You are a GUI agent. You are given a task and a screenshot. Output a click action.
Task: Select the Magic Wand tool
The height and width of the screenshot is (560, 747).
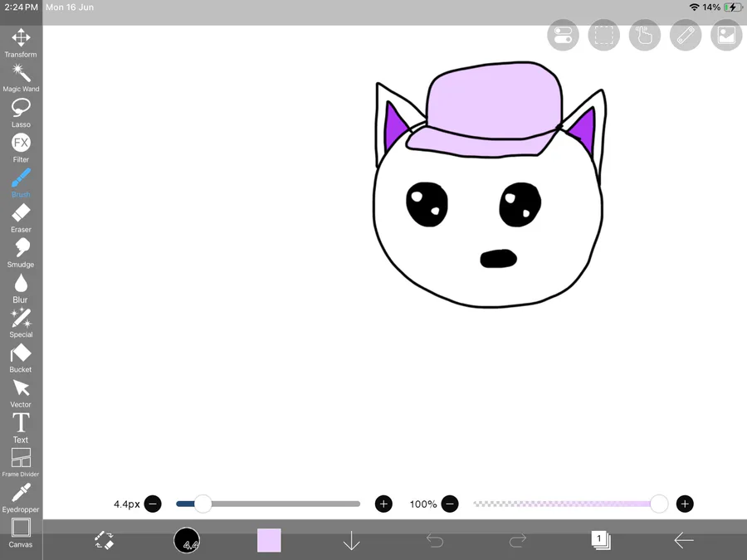click(x=21, y=78)
